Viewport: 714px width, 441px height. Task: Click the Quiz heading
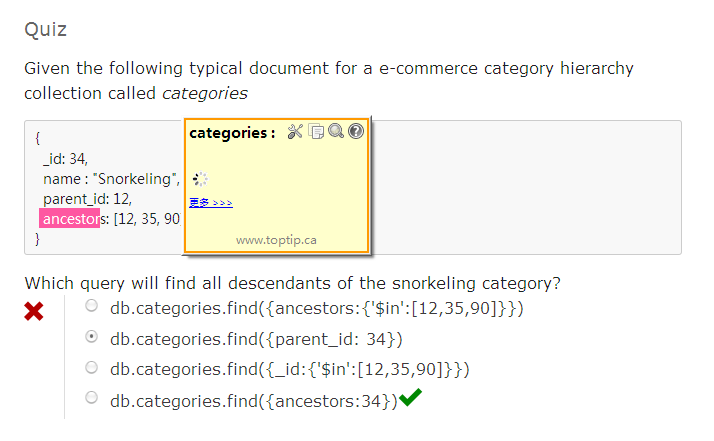pyautogui.click(x=46, y=29)
